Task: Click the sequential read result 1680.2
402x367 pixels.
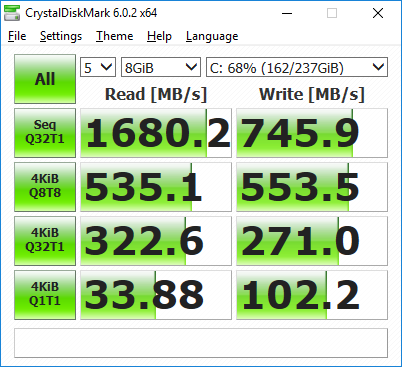Action: [x=156, y=133]
